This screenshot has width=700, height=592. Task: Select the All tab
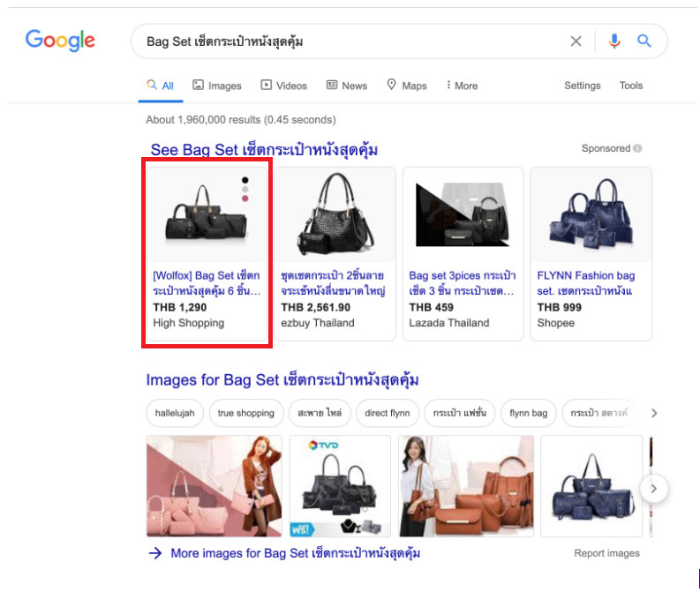[x=161, y=86]
